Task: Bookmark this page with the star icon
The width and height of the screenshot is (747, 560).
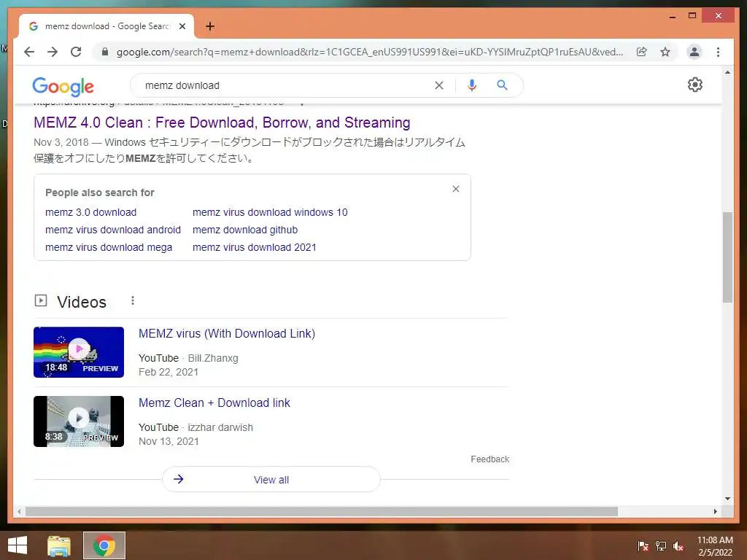Action: point(665,52)
